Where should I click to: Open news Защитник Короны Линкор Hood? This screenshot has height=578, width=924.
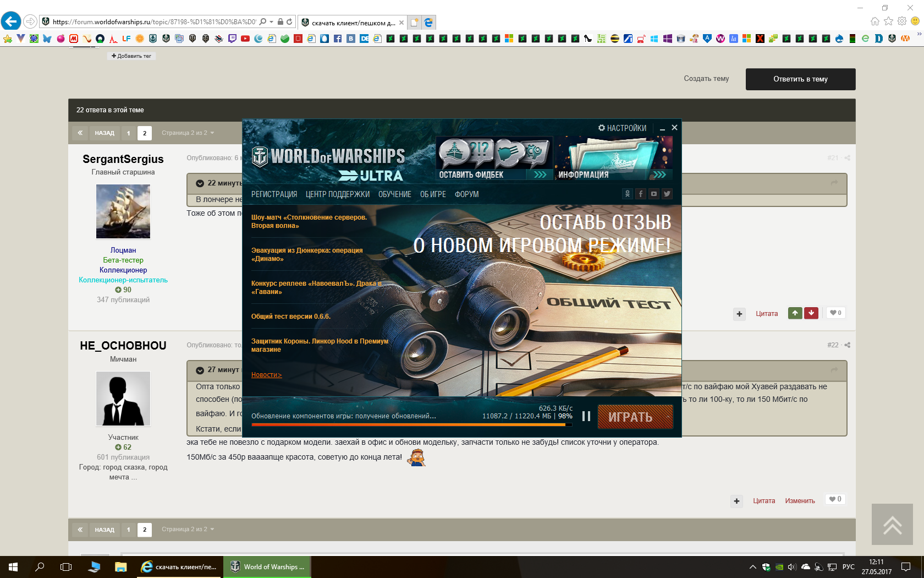320,345
